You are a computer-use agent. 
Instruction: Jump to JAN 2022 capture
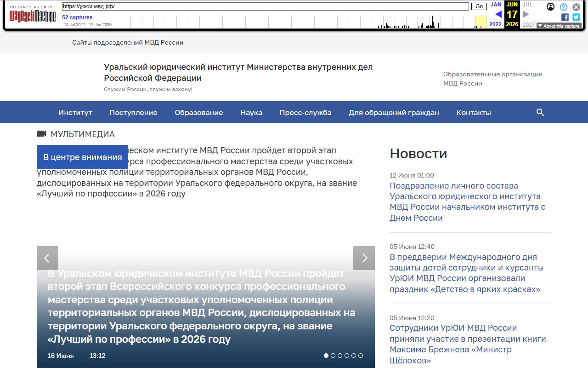coord(496,14)
